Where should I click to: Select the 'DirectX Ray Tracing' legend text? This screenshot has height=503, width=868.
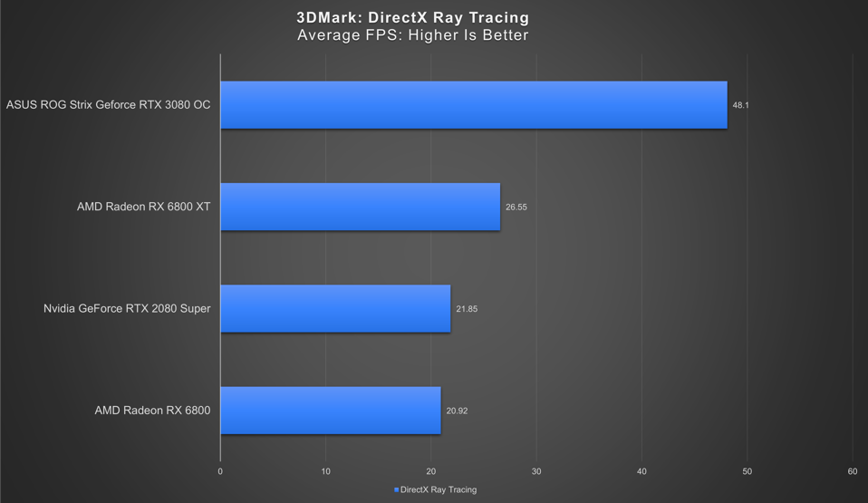[x=439, y=489]
